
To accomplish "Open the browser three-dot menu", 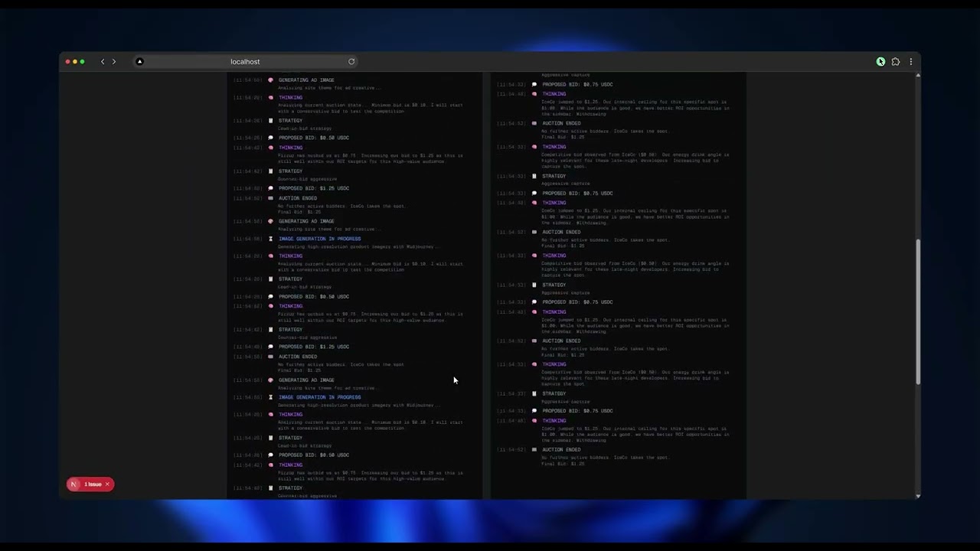I will [910, 61].
